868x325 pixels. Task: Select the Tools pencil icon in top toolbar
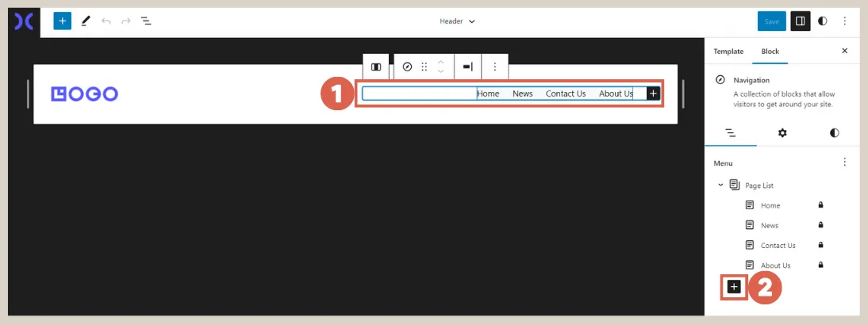pyautogui.click(x=85, y=21)
